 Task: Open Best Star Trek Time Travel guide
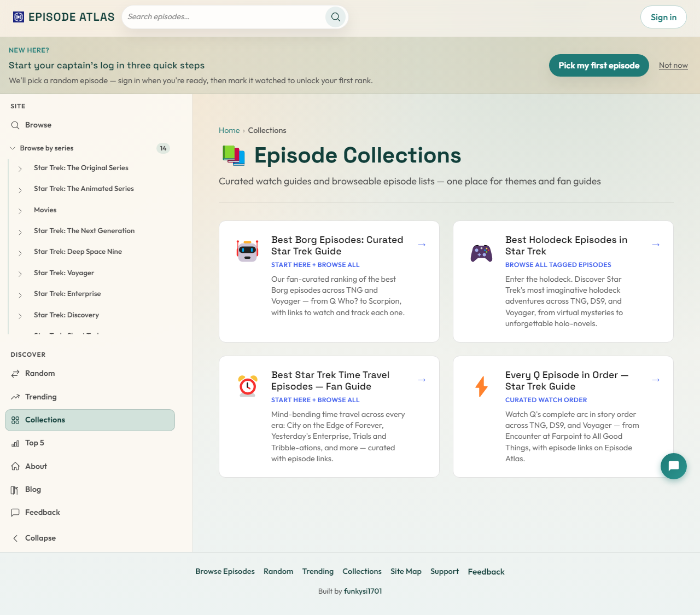pos(330,381)
